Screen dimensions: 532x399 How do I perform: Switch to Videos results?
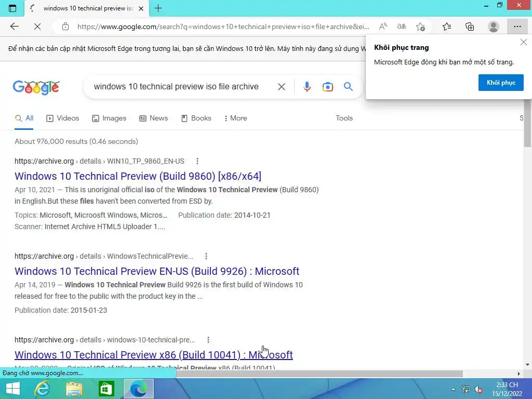coord(63,118)
